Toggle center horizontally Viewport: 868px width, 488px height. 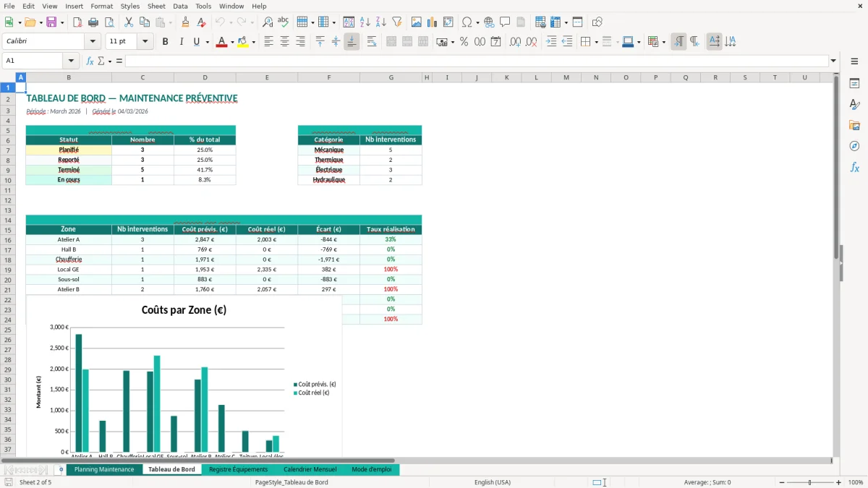pyautogui.click(x=285, y=42)
